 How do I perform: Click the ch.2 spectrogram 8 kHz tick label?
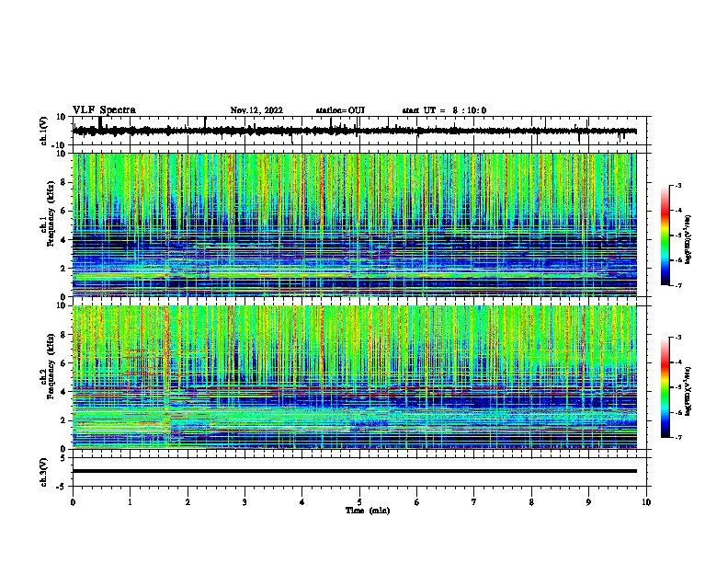coord(63,335)
